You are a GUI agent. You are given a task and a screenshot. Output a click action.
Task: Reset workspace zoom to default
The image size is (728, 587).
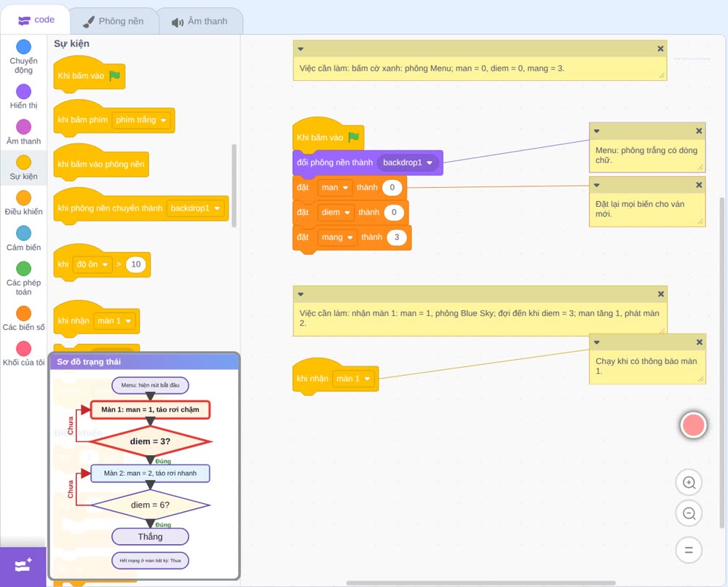click(689, 550)
